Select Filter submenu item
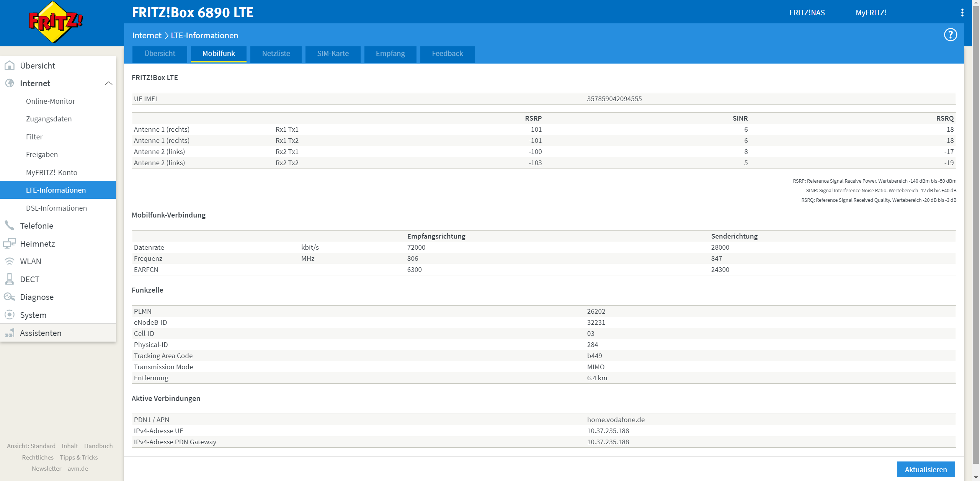The image size is (980, 481). 58,137
